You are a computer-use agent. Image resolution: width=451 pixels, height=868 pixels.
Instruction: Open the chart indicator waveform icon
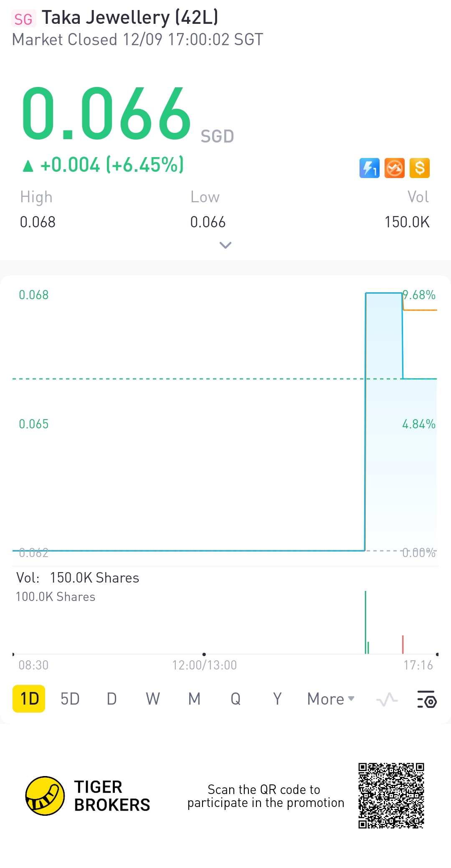(387, 699)
